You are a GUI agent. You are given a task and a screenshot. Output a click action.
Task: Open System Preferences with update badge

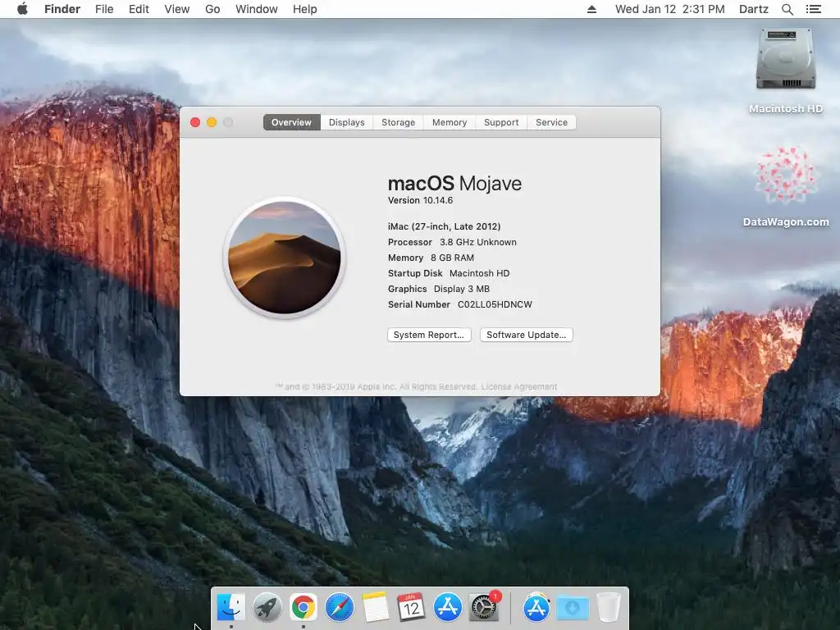pyautogui.click(x=484, y=607)
